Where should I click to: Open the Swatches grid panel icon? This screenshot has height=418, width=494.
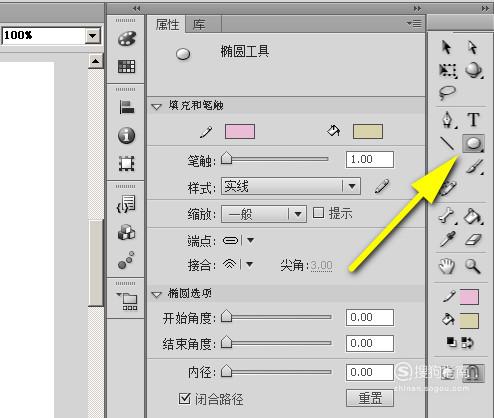tap(126, 66)
